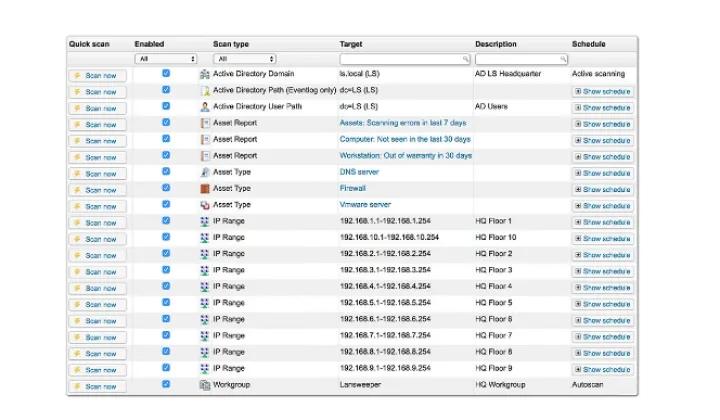Click the Asset Report icon for Scanning errors row
720x420 pixels.
[x=205, y=123]
